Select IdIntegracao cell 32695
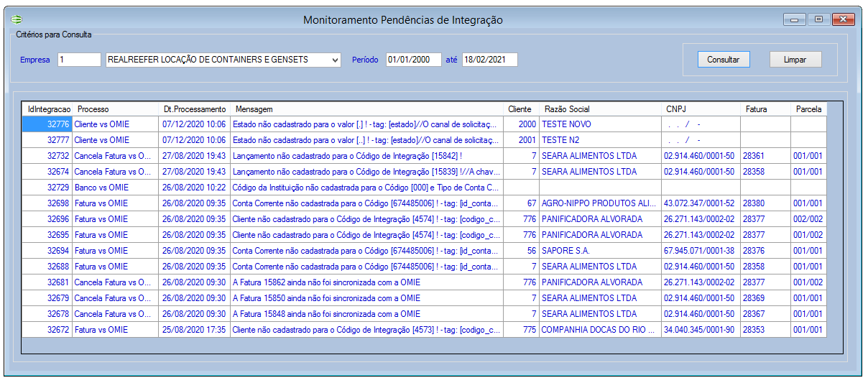 (x=47, y=235)
